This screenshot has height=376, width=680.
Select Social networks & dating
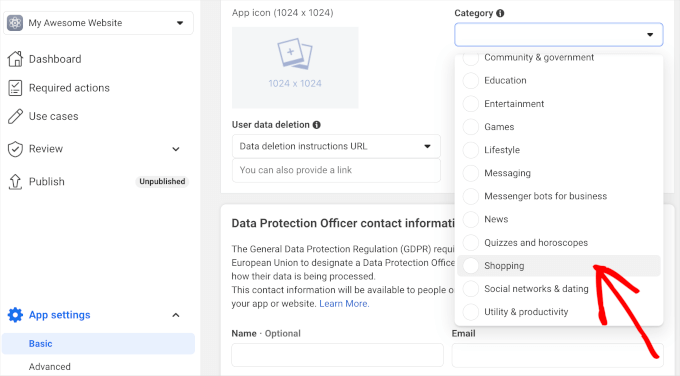tap(559, 289)
